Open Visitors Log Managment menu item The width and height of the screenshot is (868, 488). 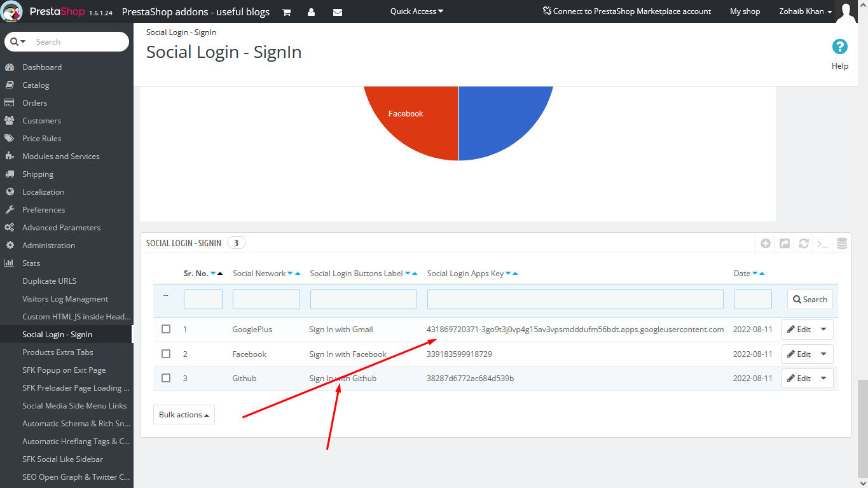click(66, 298)
